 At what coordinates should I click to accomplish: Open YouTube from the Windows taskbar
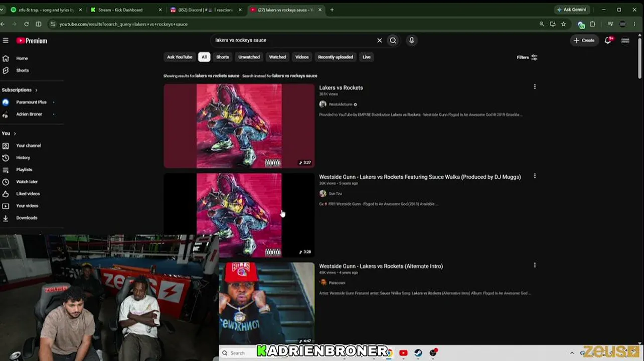point(403,353)
